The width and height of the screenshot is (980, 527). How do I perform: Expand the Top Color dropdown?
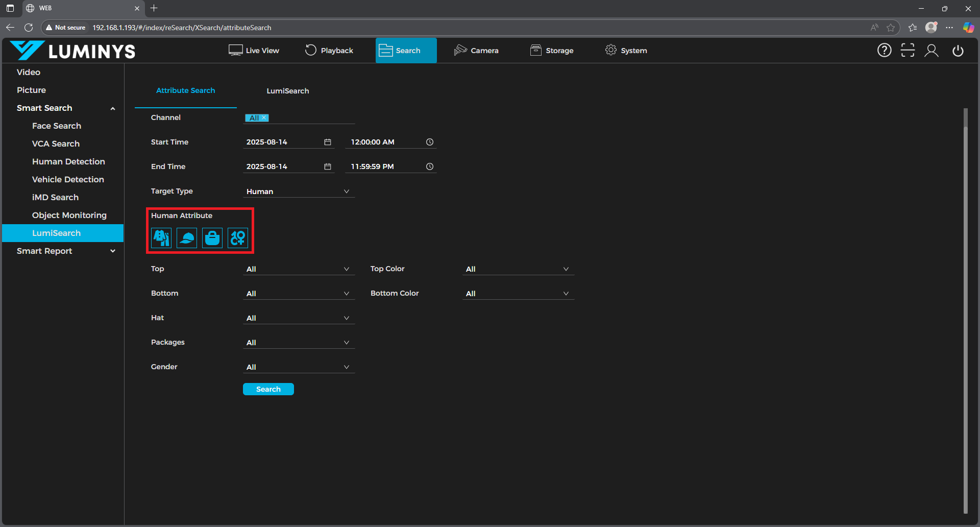tap(518, 269)
